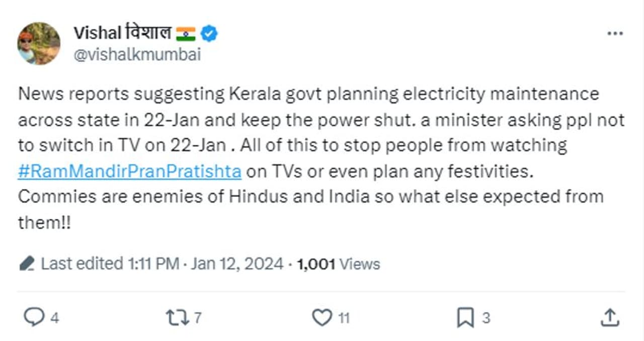
Task: Click the reply count of 4
Action: coord(54,318)
